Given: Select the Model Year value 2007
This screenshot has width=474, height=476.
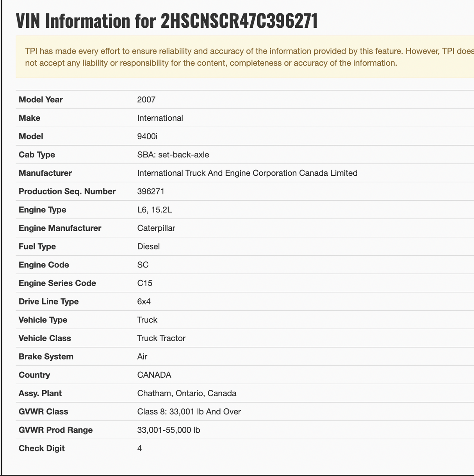Looking at the screenshot, I should pos(146,100).
